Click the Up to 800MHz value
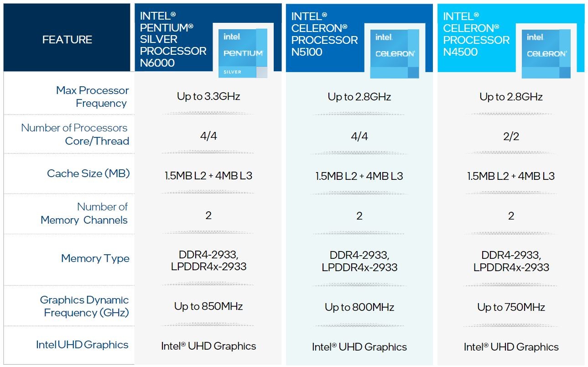Image resolution: width=588 pixels, height=367 pixels. click(359, 307)
